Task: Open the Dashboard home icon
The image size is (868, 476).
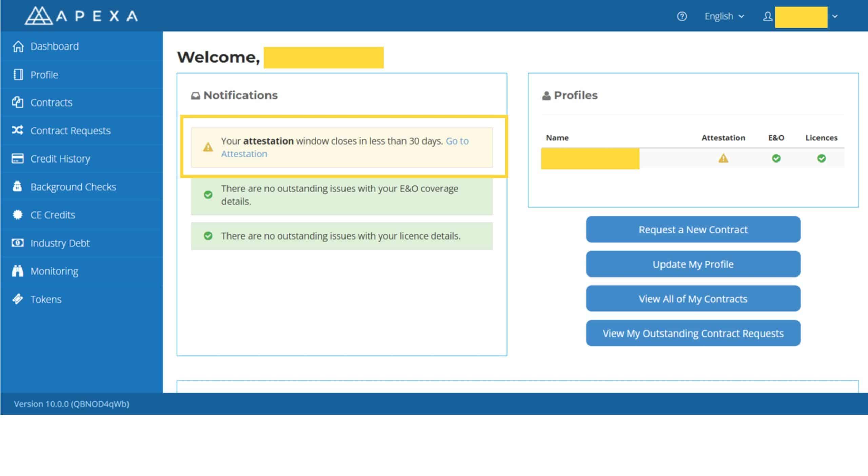Action: [18, 46]
